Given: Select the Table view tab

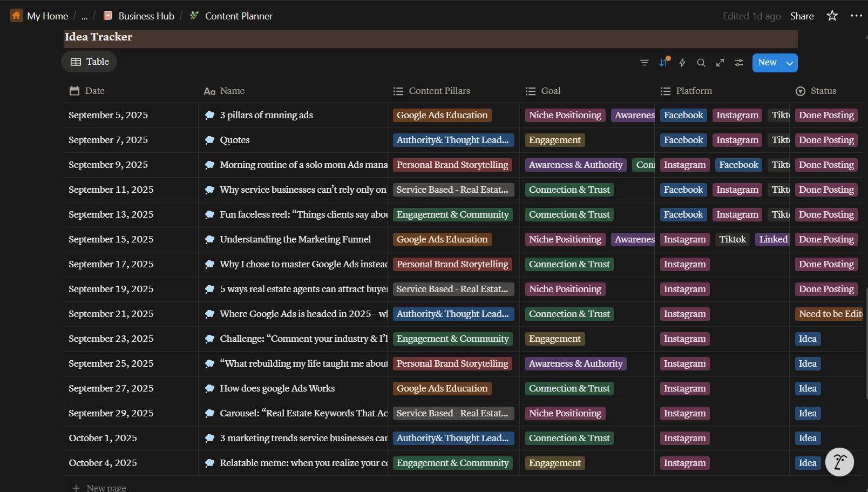Looking at the screenshot, I should tap(90, 62).
